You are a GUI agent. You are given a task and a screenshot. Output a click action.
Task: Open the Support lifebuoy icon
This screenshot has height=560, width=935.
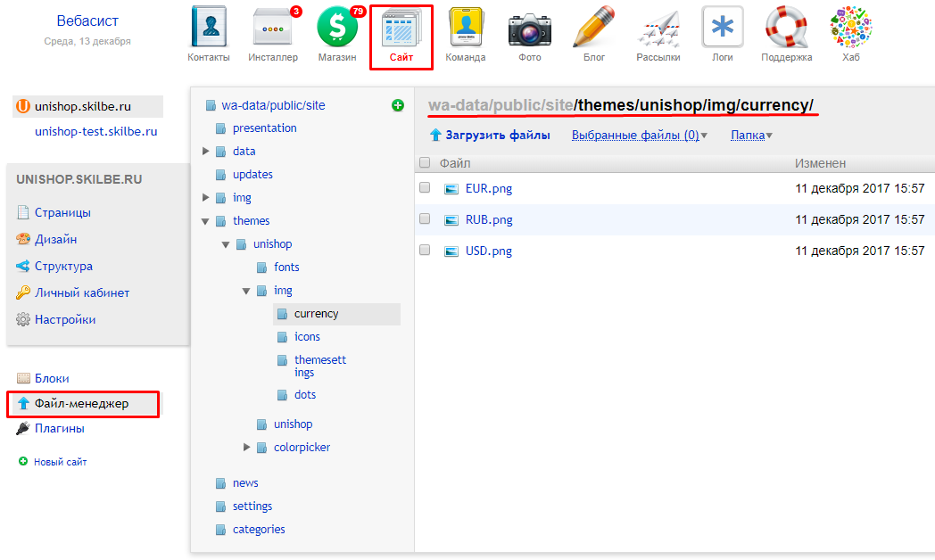786,29
